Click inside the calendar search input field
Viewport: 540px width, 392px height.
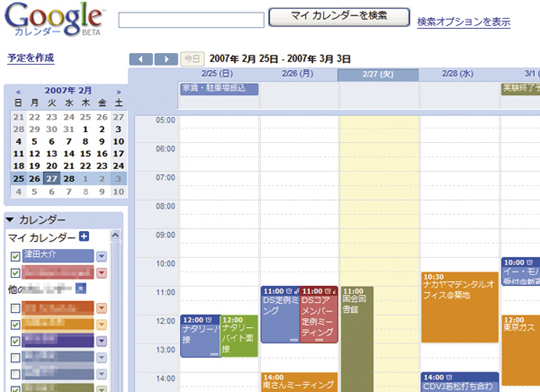[x=191, y=20]
